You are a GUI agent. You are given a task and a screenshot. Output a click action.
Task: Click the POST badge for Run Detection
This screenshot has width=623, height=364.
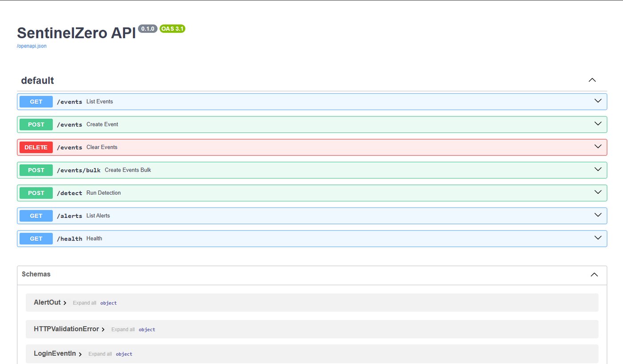36,193
